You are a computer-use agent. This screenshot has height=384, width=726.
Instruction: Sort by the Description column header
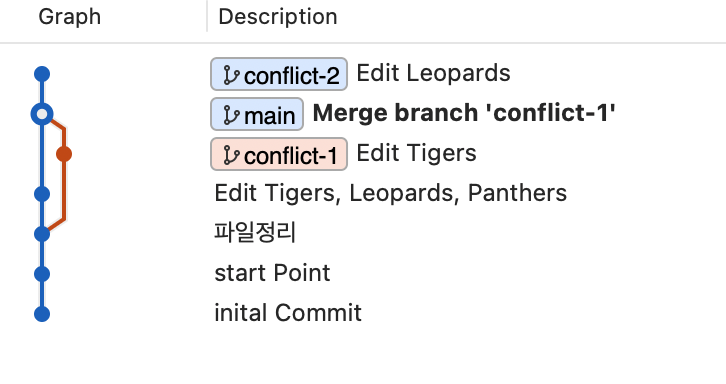click(278, 17)
